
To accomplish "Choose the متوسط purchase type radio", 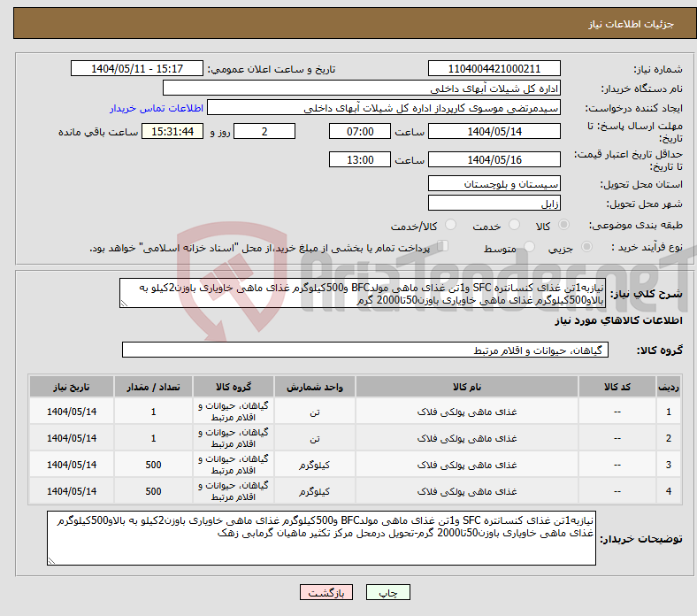I will coord(530,247).
